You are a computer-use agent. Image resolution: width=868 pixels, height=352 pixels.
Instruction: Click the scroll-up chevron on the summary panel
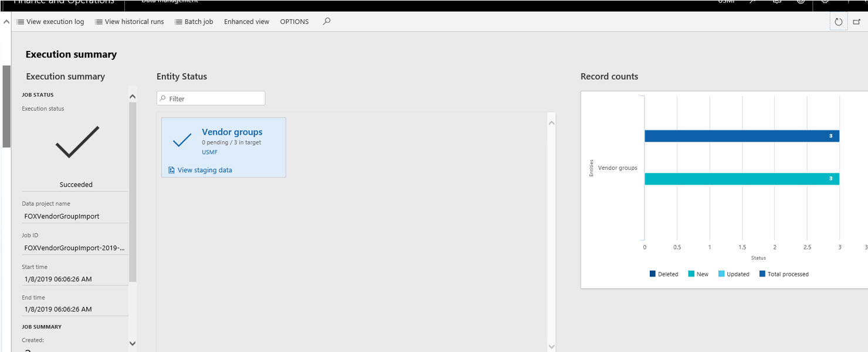coord(132,95)
